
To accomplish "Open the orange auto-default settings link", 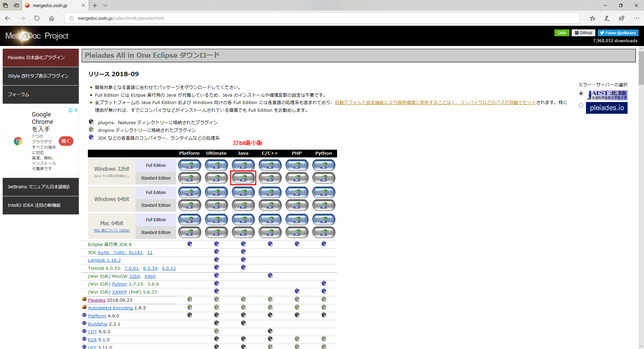I will (435, 103).
